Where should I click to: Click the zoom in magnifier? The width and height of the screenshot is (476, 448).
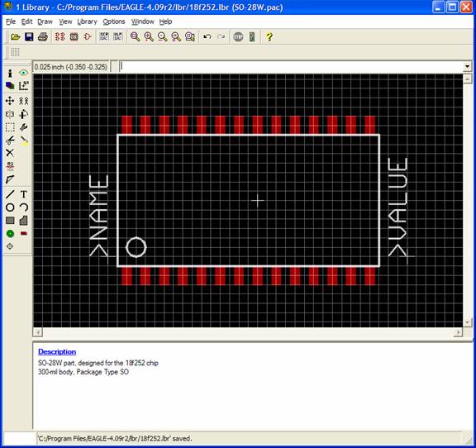click(149, 37)
